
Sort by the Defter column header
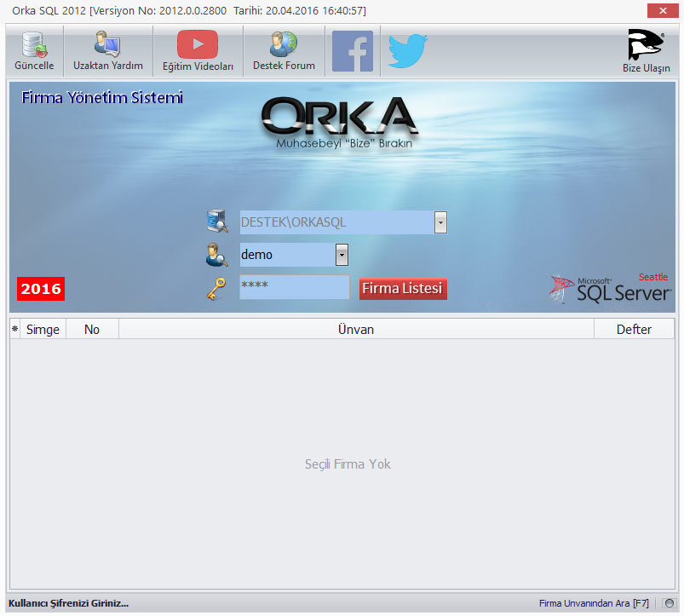coord(634,330)
